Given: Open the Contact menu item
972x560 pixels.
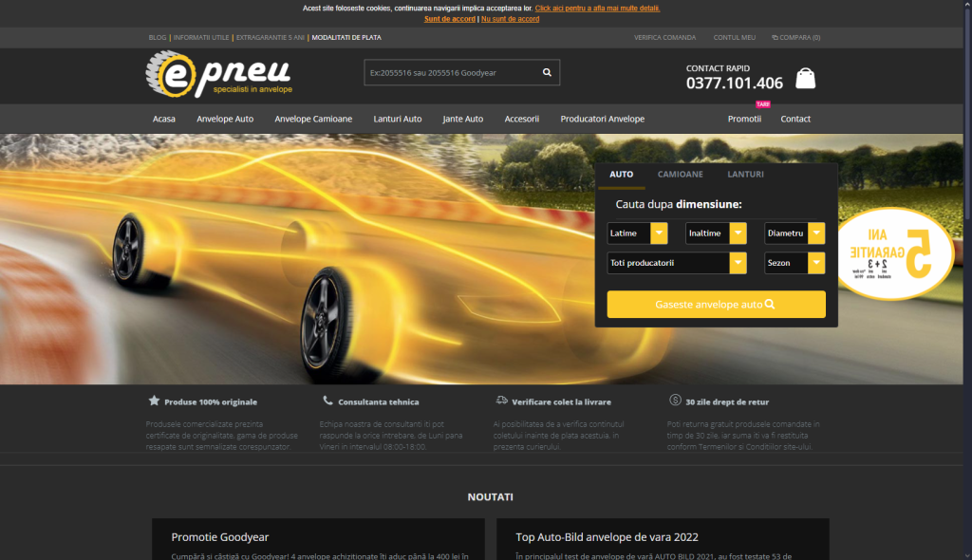Looking at the screenshot, I should pyautogui.click(x=795, y=119).
